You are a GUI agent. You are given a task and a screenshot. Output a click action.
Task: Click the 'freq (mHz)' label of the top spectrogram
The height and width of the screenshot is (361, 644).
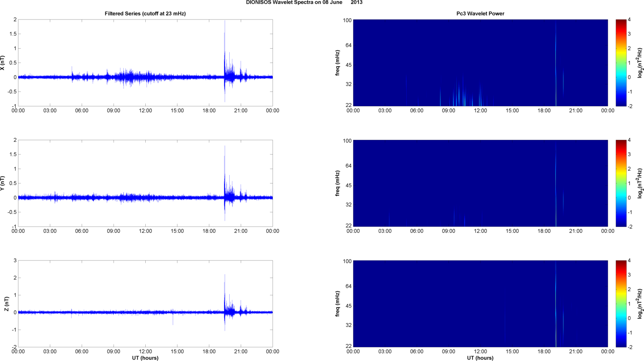click(337, 63)
